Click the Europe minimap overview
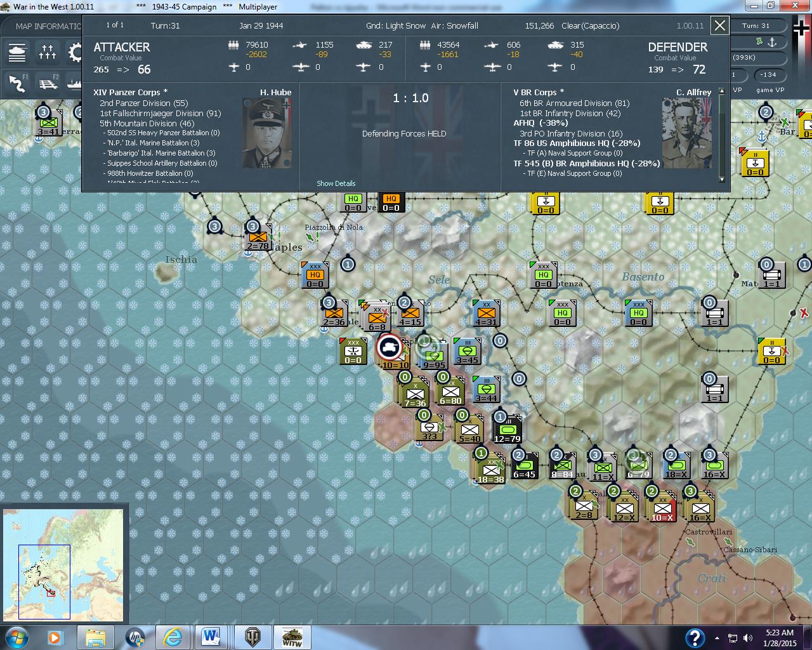 point(63,564)
